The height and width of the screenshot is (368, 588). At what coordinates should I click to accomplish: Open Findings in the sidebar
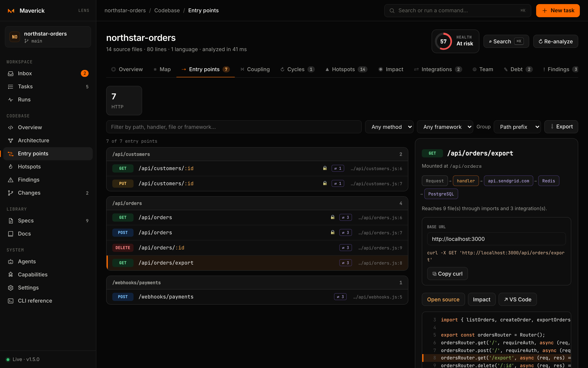[x=48, y=180]
